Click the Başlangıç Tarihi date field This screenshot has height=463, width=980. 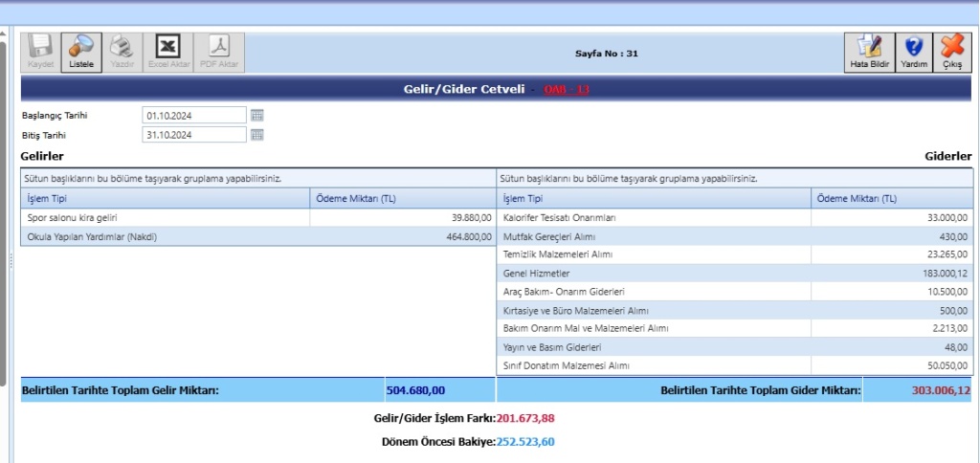[194, 115]
